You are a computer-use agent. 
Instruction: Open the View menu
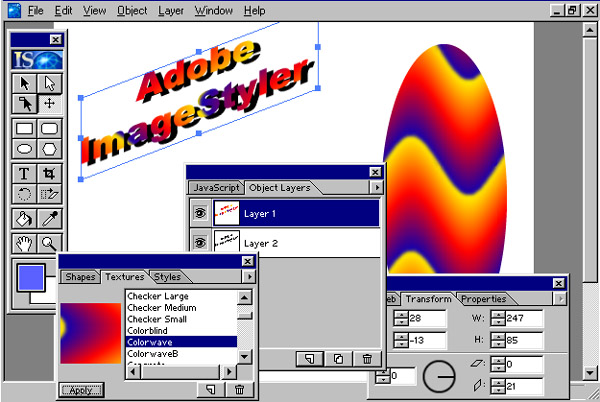tap(95, 11)
